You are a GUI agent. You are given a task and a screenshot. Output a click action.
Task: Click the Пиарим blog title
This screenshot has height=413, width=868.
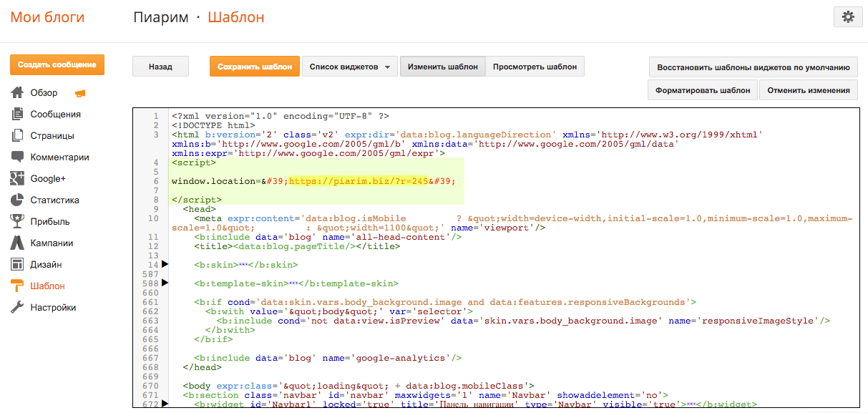pos(161,17)
